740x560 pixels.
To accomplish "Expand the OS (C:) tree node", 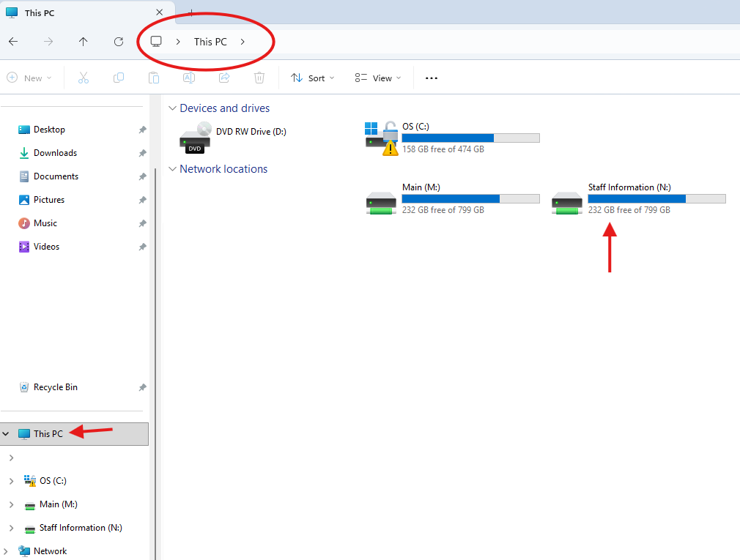I will 11,481.
